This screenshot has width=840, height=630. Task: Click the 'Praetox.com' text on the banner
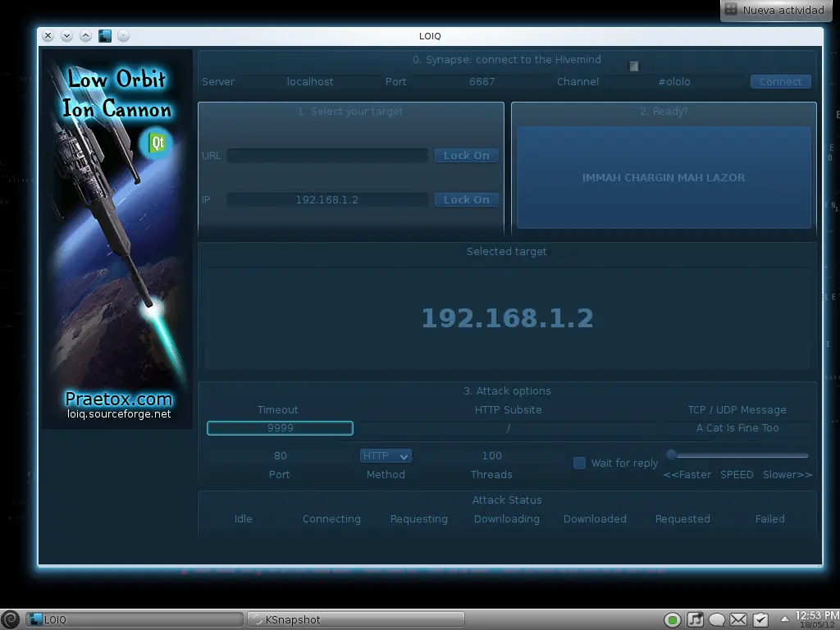click(118, 399)
